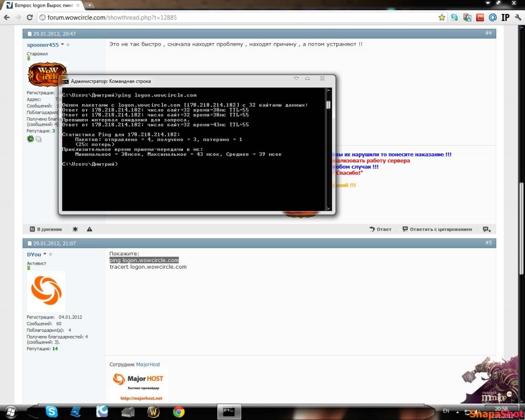Open Skype from the taskbar
The image size is (525, 420).
[x=51, y=411]
